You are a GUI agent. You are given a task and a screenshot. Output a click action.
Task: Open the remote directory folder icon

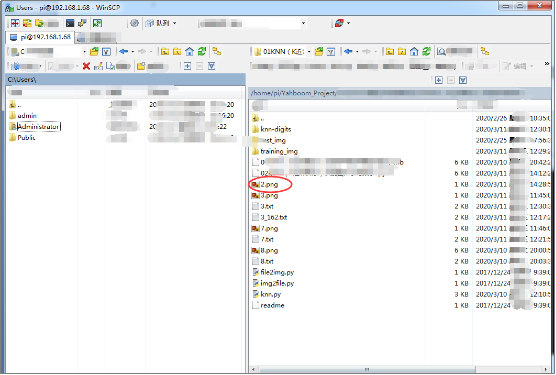[x=319, y=52]
